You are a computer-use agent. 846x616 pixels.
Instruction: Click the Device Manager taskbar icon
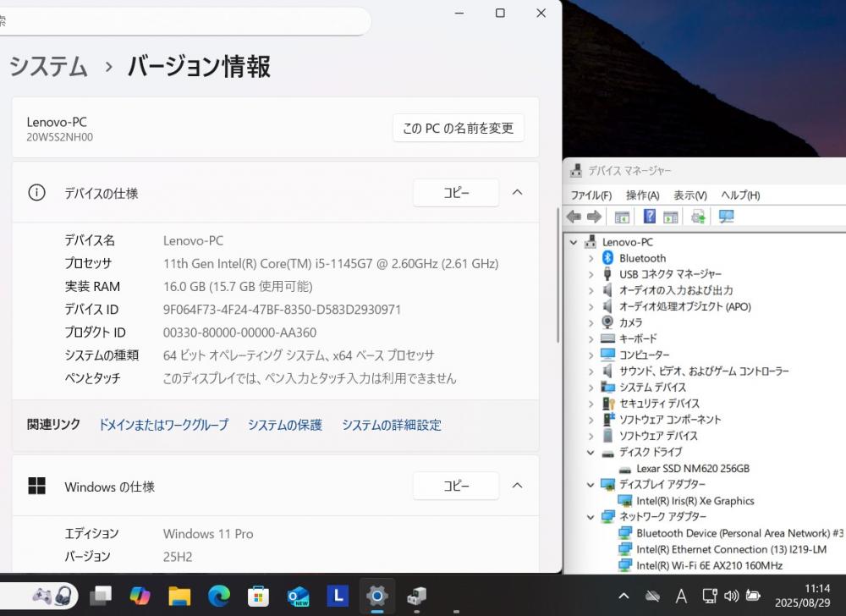[416, 596]
